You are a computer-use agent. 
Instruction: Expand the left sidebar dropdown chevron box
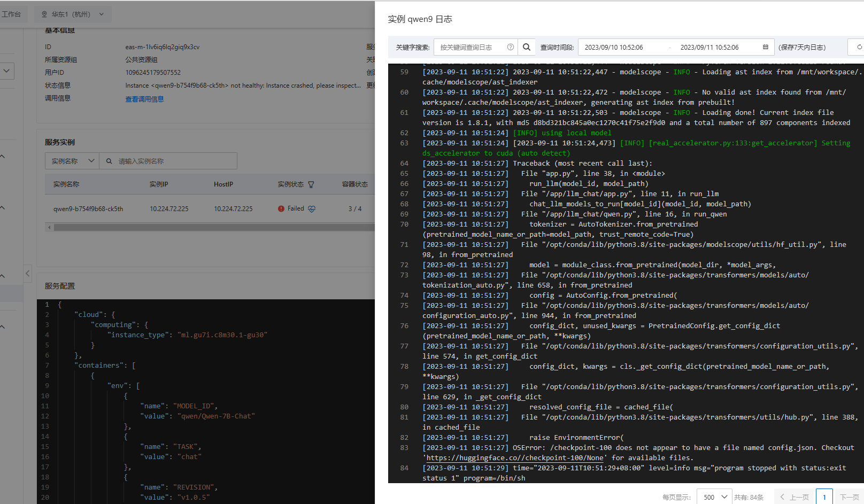(x=7, y=71)
